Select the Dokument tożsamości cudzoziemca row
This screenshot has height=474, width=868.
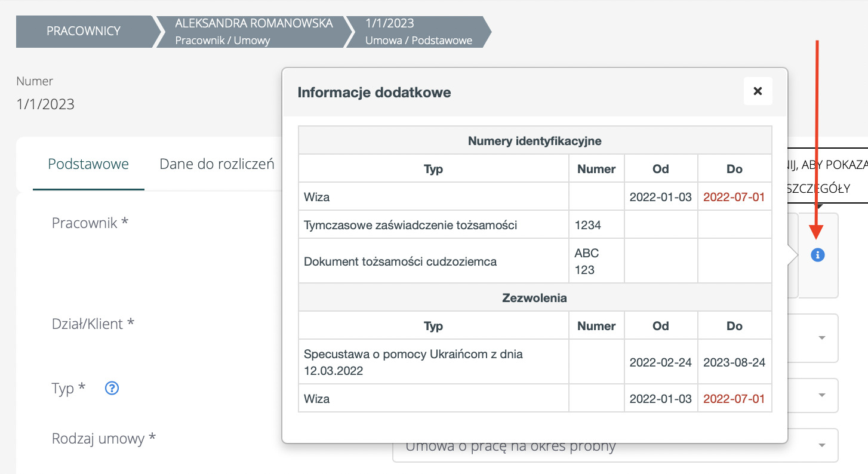coord(400,261)
